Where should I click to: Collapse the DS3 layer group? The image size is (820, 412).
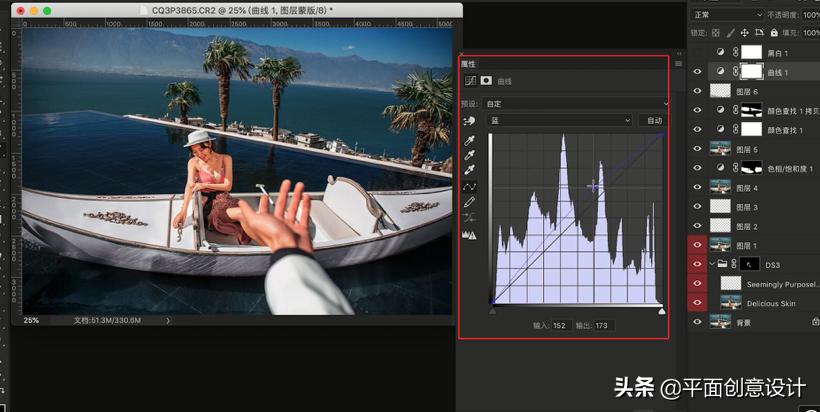[712, 264]
